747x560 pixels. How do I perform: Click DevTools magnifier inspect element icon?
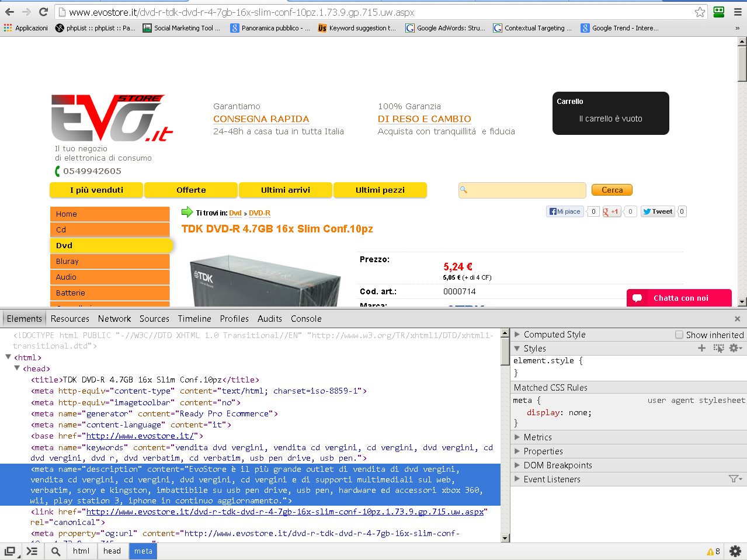click(55, 551)
